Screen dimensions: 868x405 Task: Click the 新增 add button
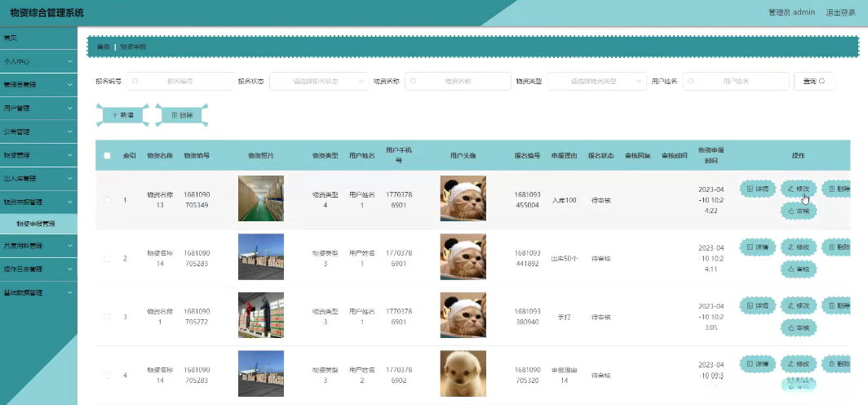pyautogui.click(x=122, y=115)
